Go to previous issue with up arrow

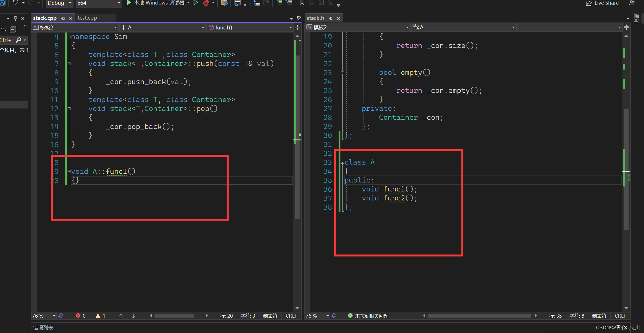click(121, 316)
